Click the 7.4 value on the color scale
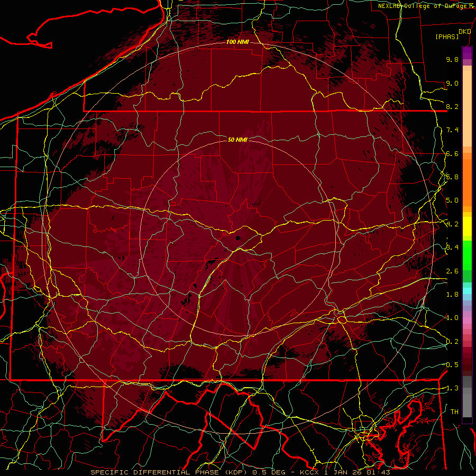The height and width of the screenshot is (476, 476). coord(452,130)
